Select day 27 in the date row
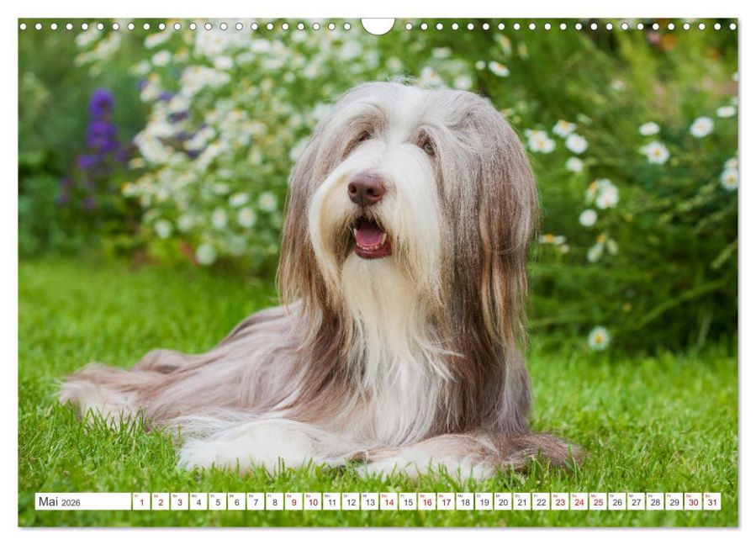Viewport: 756px width, 545px height. (637, 501)
